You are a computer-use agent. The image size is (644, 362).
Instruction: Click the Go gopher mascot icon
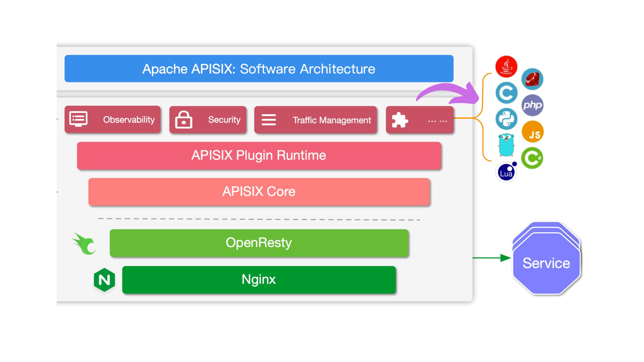(506, 145)
